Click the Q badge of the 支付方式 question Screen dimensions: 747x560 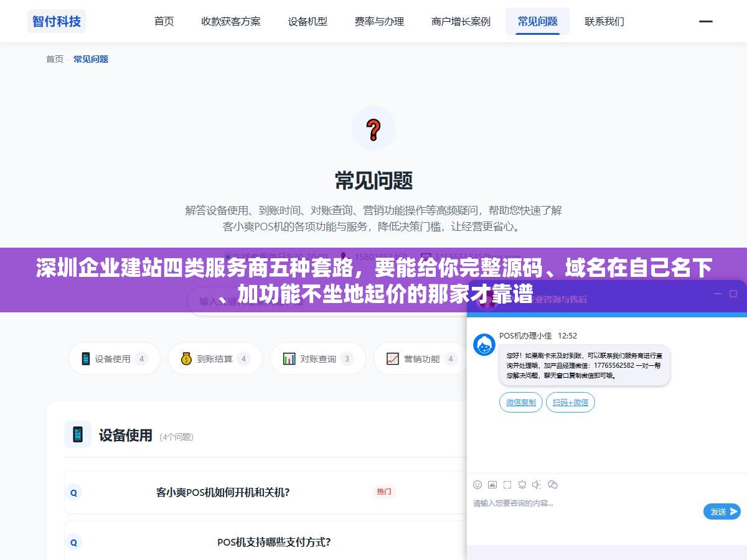pyautogui.click(x=73, y=542)
